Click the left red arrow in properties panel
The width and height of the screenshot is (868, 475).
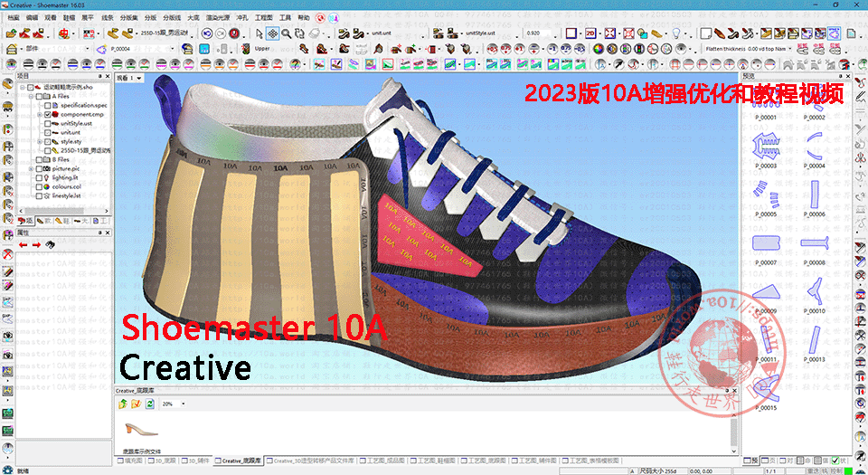[x=24, y=244]
